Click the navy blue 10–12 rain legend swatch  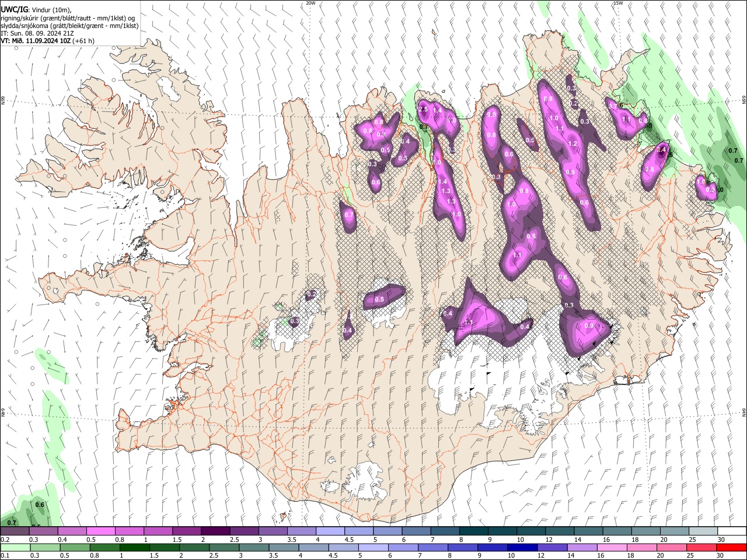[522, 547]
